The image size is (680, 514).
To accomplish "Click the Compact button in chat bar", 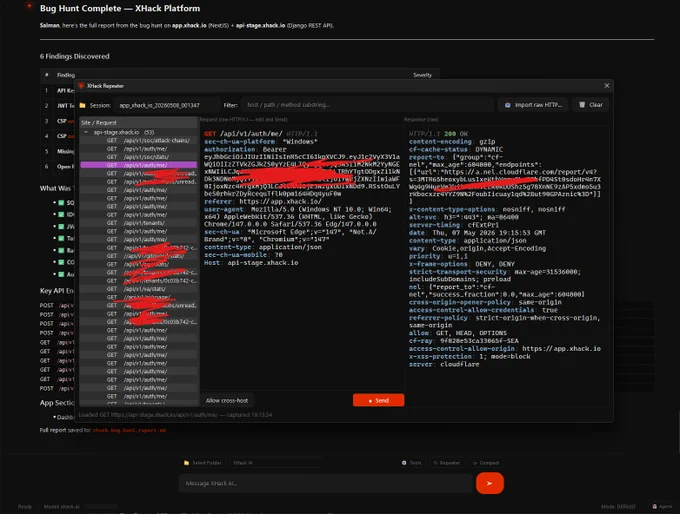I will [486, 463].
